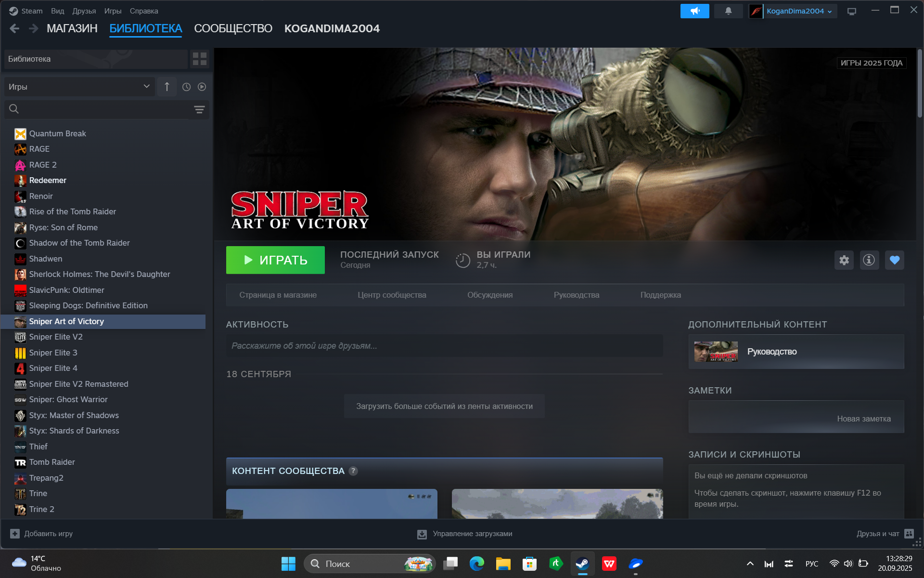The image size is (924, 578).
Task: Go back with the left arrow
Action: (14, 28)
